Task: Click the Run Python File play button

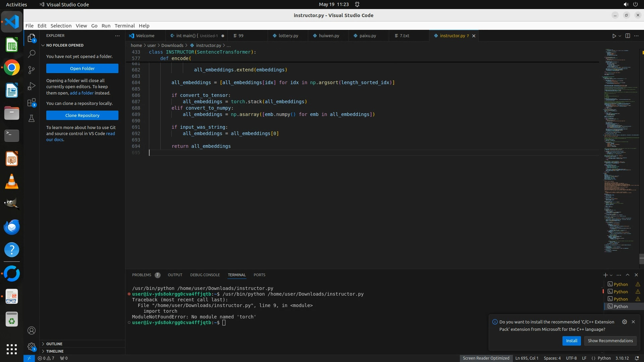Action: pos(614,36)
